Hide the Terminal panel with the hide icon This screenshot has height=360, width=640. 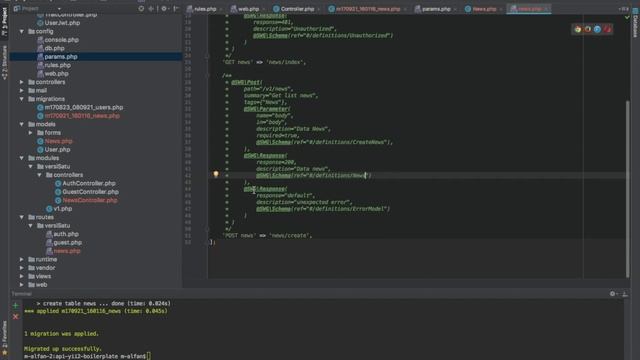click(x=625, y=293)
